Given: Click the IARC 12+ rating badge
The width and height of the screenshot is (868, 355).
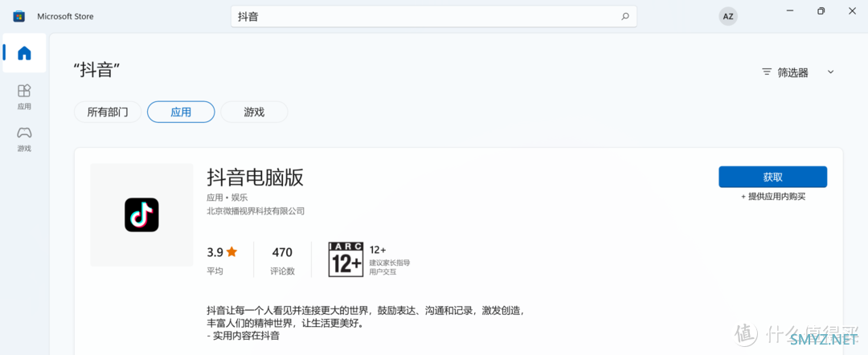Looking at the screenshot, I should [x=346, y=259].
